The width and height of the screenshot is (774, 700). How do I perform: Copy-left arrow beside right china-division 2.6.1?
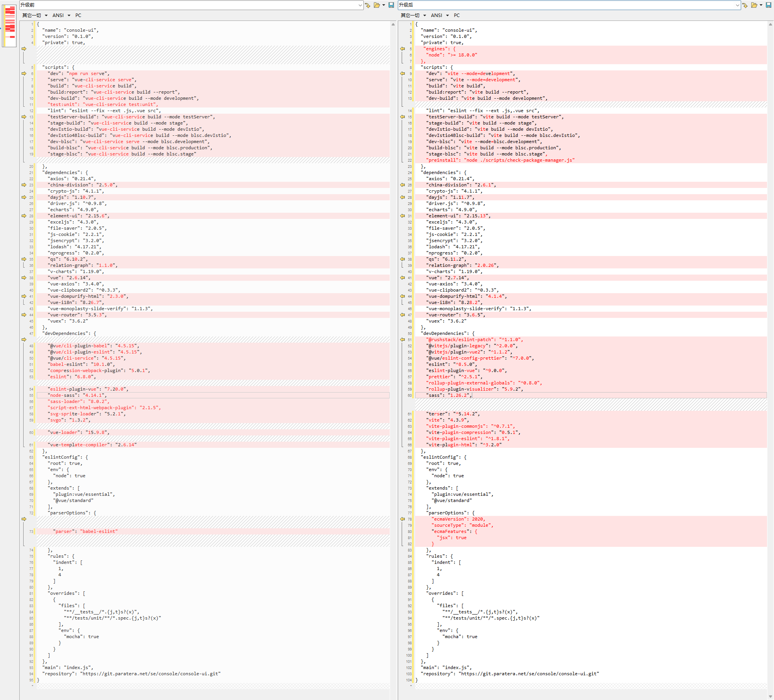click(402, 185)
